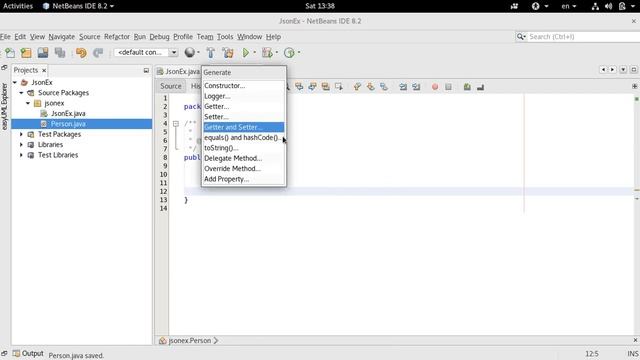Select the Source view button
The image size is (640, 360).
(x=171, y=86)
